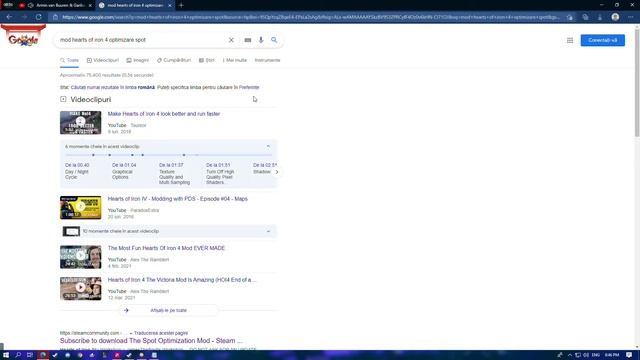This screenshot has height=360, width=640.
Task: Open the Google apps grid
Action: tap(570, 40)
